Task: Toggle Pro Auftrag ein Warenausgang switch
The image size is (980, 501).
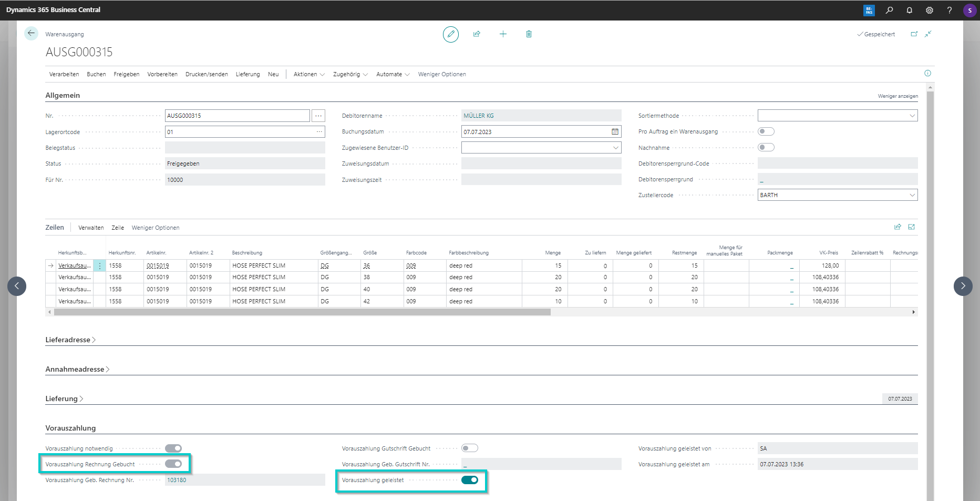Action: (x=766, y=131)
